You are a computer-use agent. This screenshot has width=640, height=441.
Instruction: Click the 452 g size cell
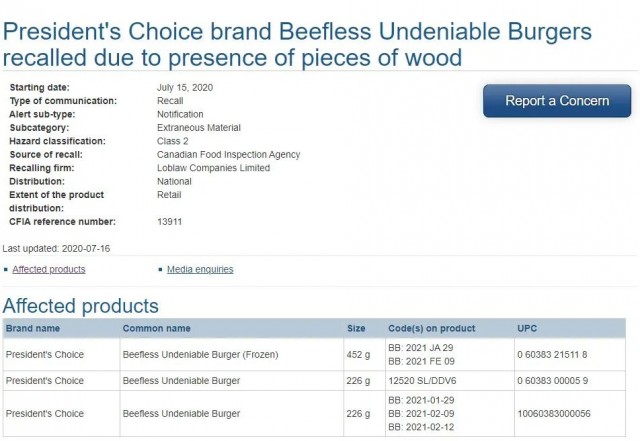(358, 354)
